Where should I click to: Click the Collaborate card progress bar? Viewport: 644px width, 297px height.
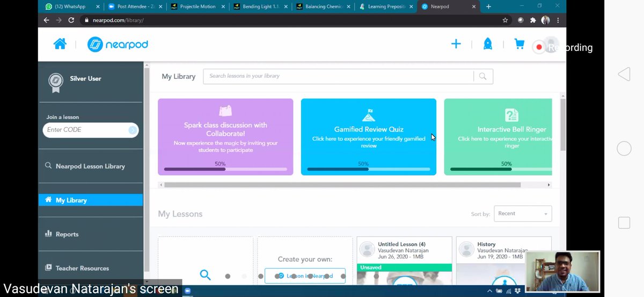(225, 169)
